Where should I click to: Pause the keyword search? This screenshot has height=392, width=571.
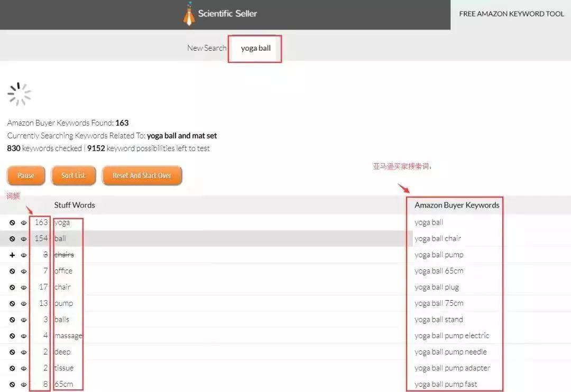click(26, 175)
